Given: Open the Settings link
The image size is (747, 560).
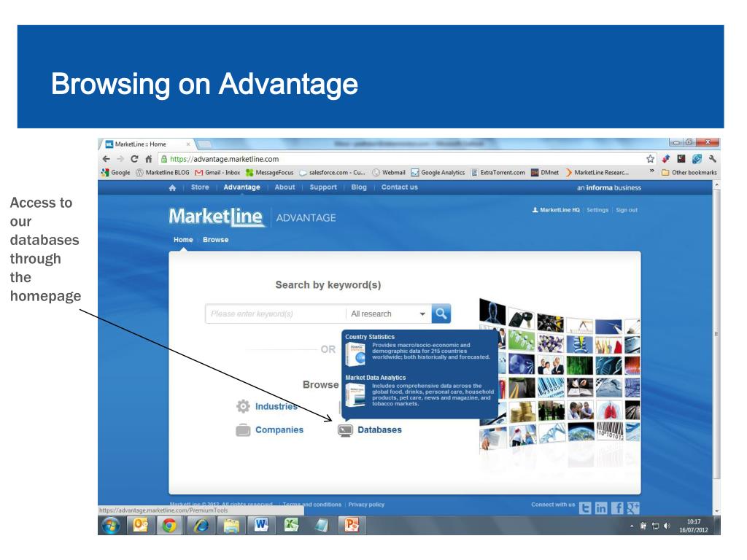Looking at the screenshot, I should pyautogui.click(x=597, y=210).
